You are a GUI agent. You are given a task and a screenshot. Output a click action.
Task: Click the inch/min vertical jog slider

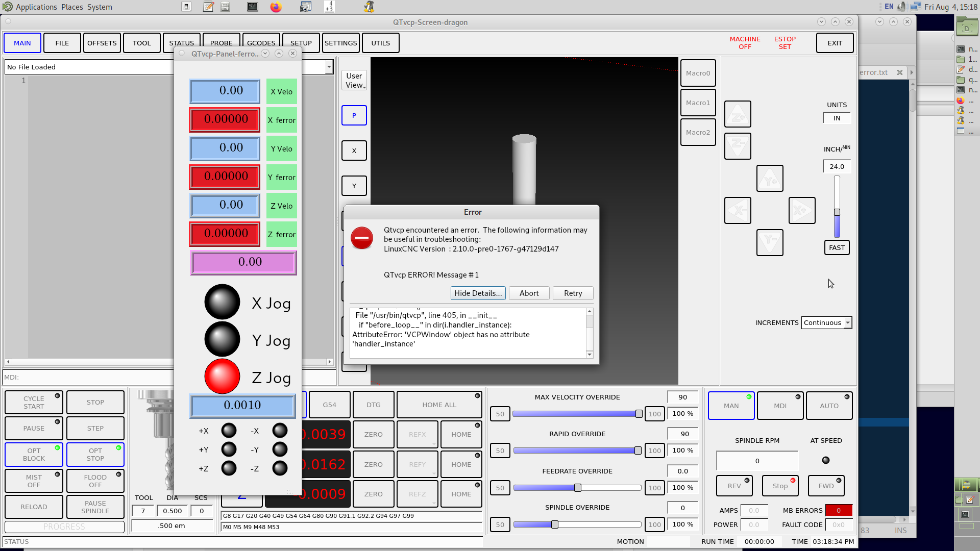point(837,207)
